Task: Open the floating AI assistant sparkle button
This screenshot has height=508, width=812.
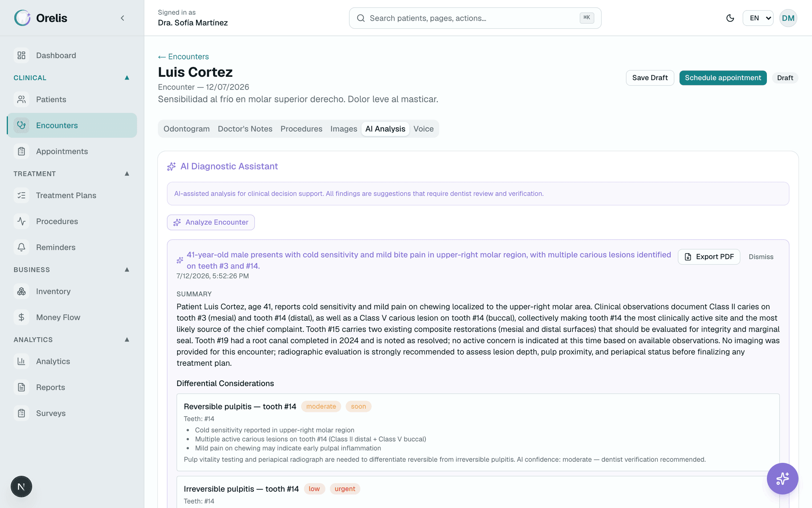Action: click(782, 479)
